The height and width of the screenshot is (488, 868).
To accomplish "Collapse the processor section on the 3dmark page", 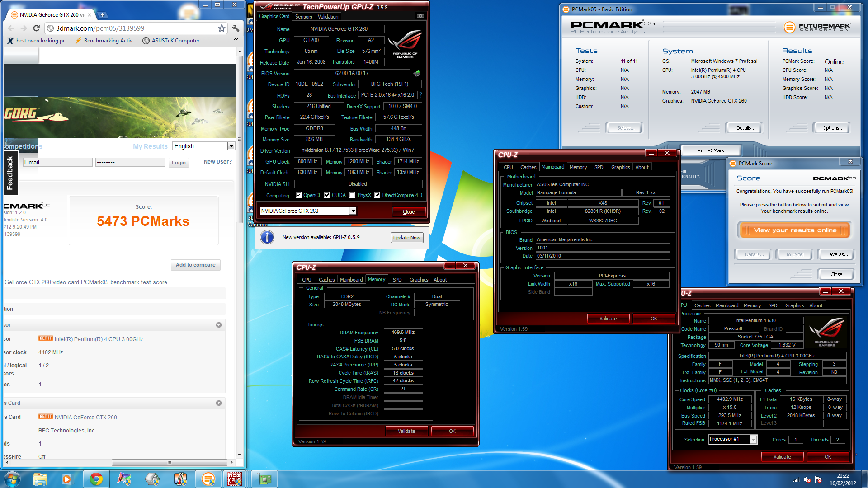I will click(x=219, y=325).
